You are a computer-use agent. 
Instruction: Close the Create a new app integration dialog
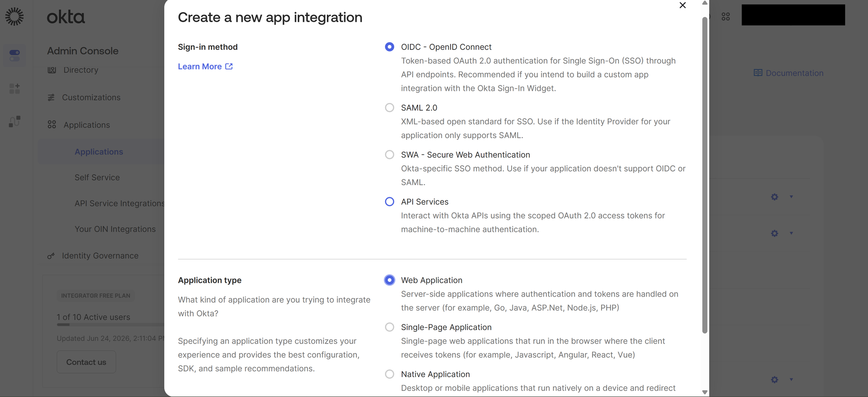682,5
